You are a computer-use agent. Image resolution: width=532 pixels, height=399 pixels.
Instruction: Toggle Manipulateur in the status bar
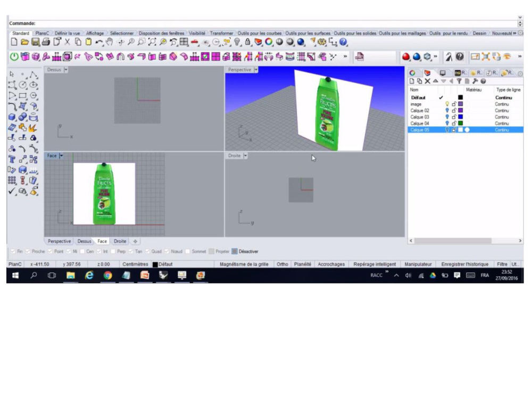pyautogui.click(x=418, y=264)
